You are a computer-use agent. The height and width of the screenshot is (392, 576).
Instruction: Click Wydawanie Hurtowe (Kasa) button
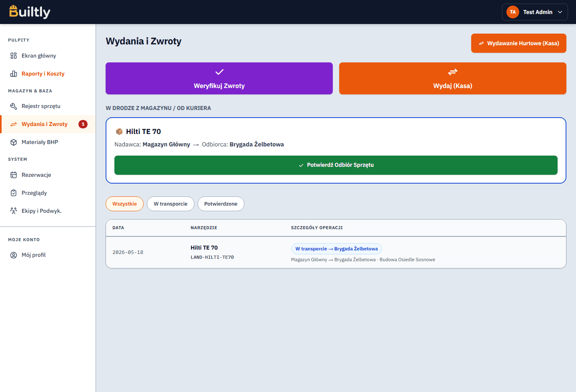[x=519, y=43]
